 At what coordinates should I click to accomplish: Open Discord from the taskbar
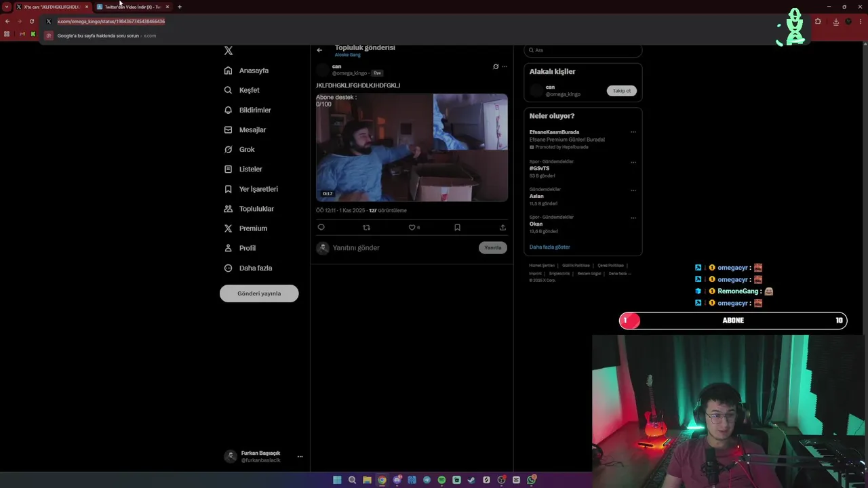pos(397,480)
